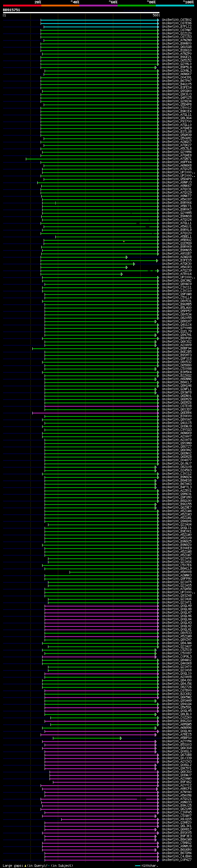Image resolution: width=197 pixels, height=868 pixels.
Task: Open hit UniRef100_C6TE86
Action: click(177, 23)
